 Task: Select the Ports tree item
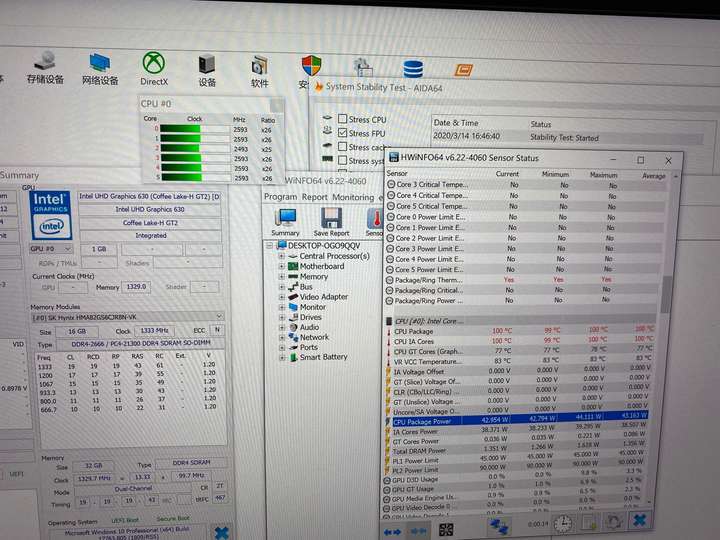pos(309,347)
